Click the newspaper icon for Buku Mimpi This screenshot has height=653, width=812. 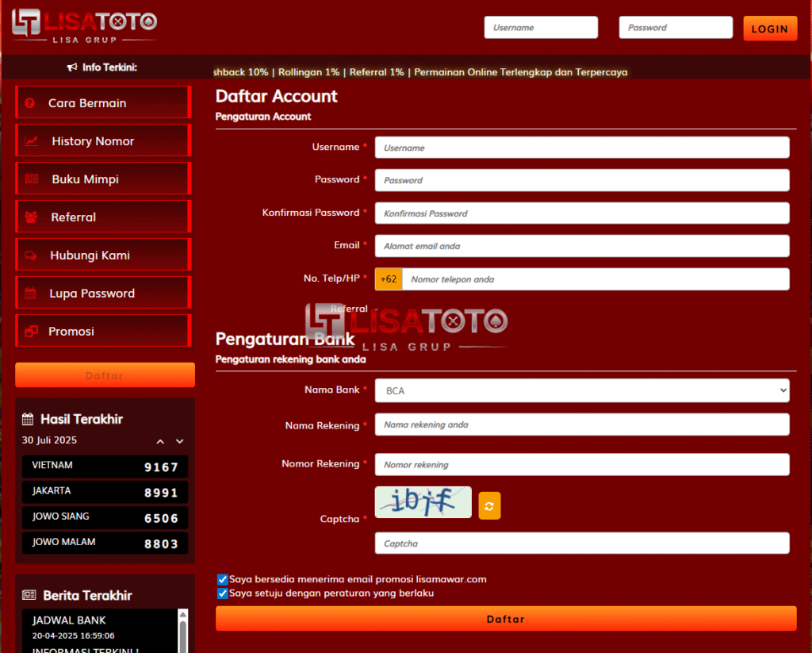coord(31,179)
